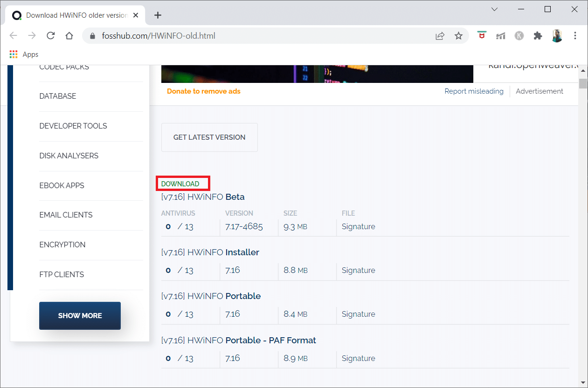Click Donate to remove ads link
Image resolution: width=588 pixels, height=388 pixels.
(x=204, y=91)
